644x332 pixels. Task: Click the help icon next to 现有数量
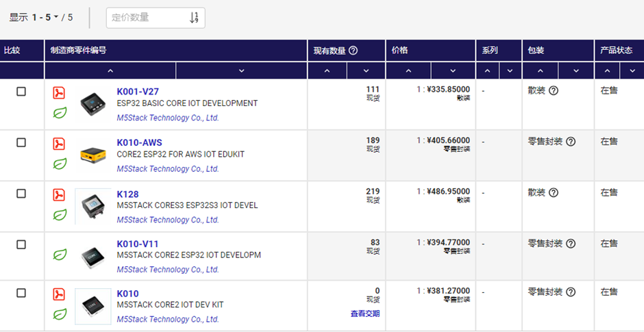point(354,51)
